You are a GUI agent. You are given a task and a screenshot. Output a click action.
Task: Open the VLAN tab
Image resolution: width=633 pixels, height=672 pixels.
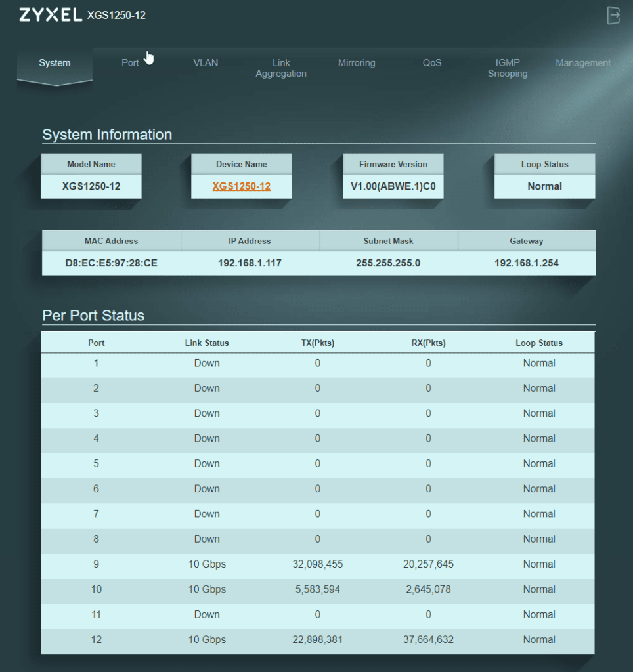coord(206,63)
